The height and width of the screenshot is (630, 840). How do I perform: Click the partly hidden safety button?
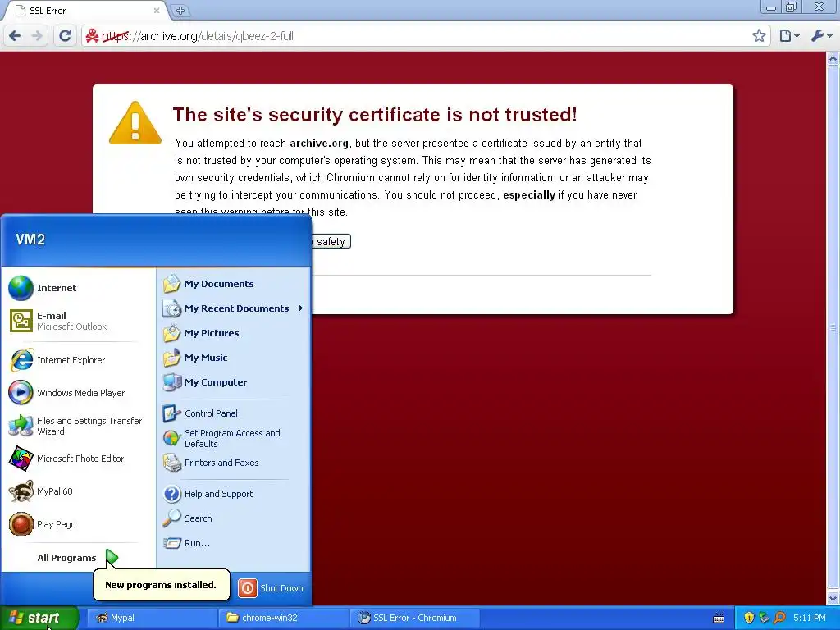click(331, 242)
